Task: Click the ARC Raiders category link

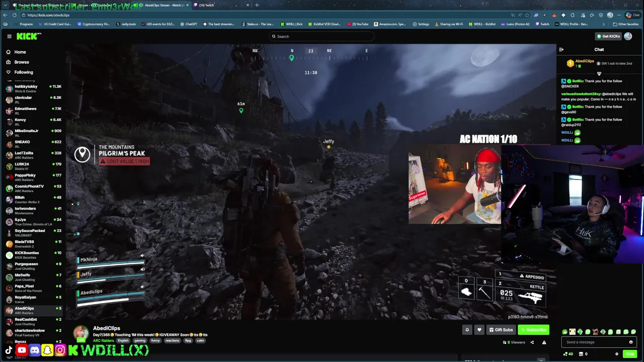Action: [103, 340]
